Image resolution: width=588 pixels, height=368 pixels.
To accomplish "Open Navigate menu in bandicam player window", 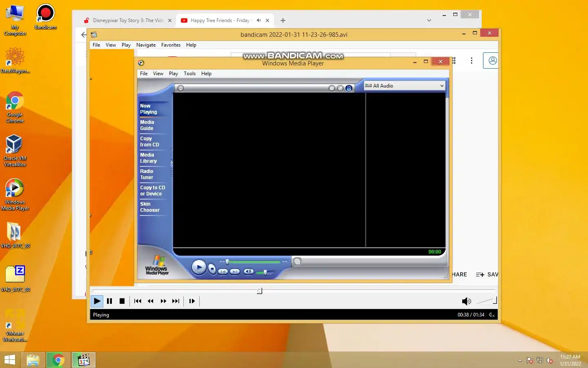I will (146, 45).
